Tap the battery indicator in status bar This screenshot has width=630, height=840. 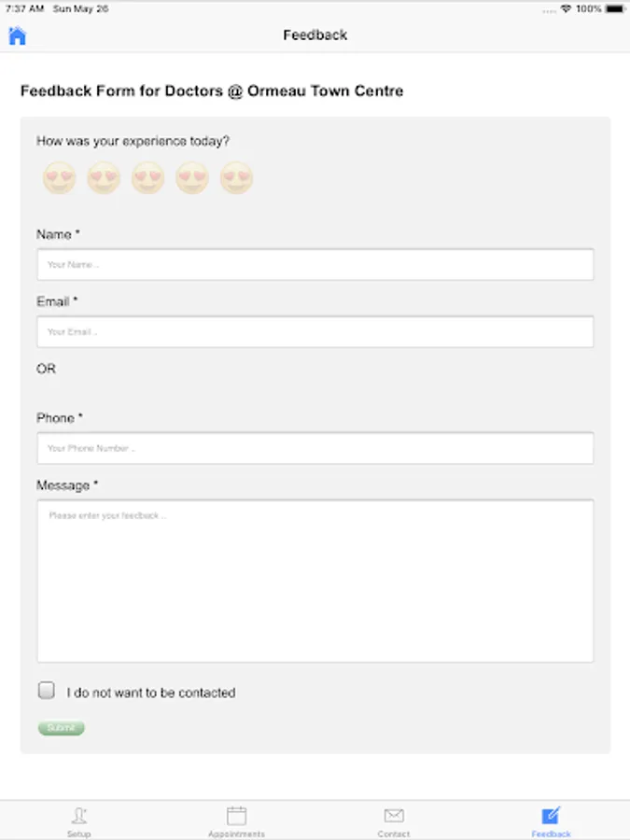pos(616,8)
